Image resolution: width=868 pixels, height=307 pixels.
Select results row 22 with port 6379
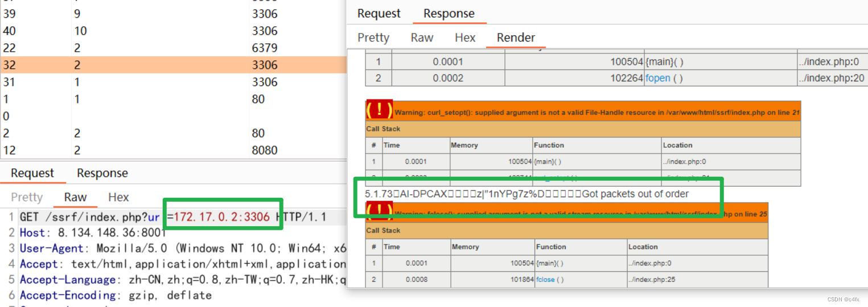[173, 48]
